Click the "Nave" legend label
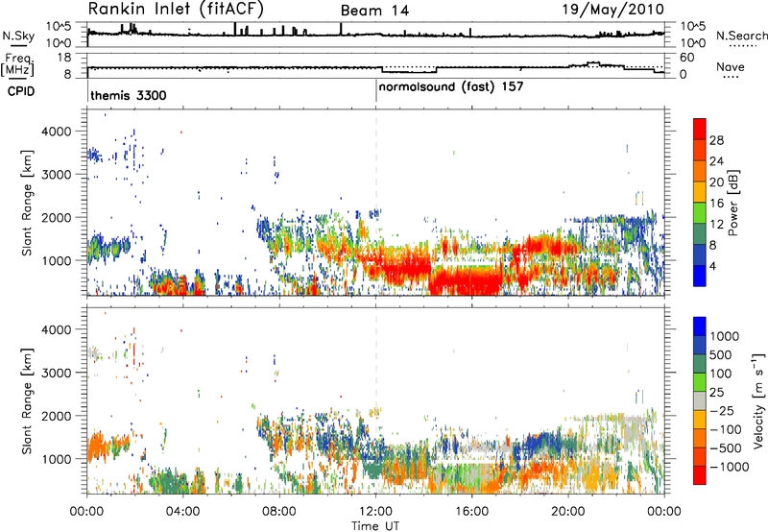 [731, 66]
